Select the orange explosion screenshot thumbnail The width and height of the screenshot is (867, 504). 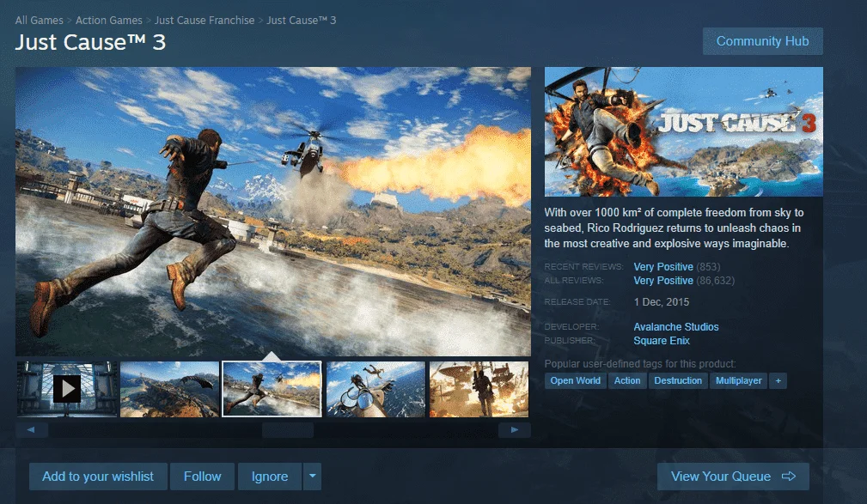pyautogui.click(x=479, y=389)
